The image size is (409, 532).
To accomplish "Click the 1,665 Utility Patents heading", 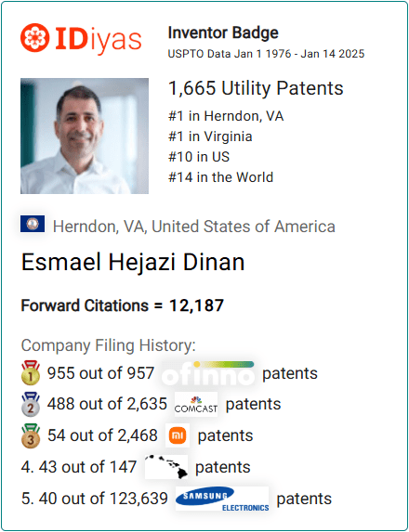I will pos(256,88).
